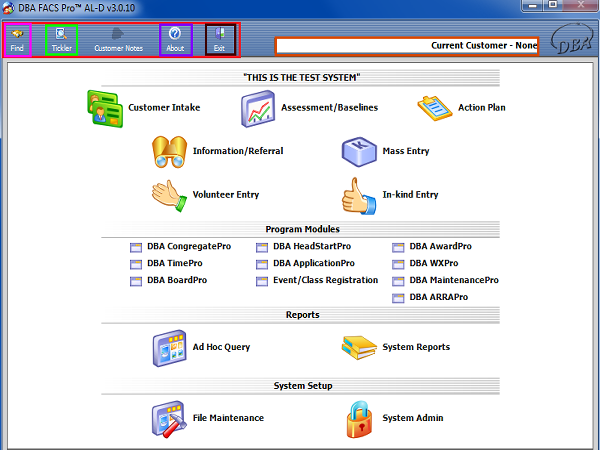Open the In-kind Entry text label

tap(410, 195)
